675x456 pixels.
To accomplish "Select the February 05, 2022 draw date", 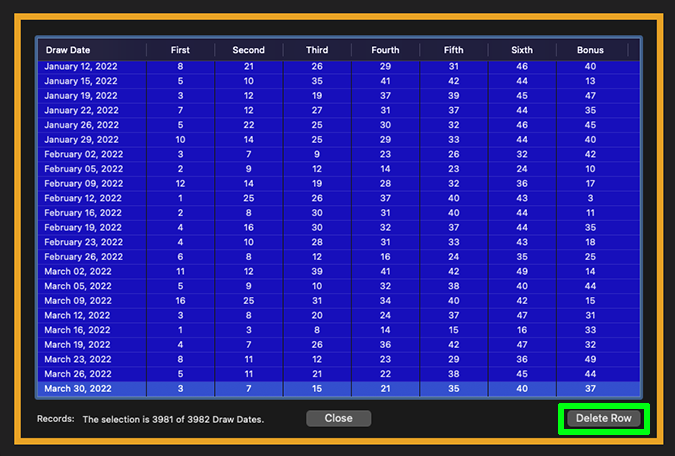I will 84,169.
